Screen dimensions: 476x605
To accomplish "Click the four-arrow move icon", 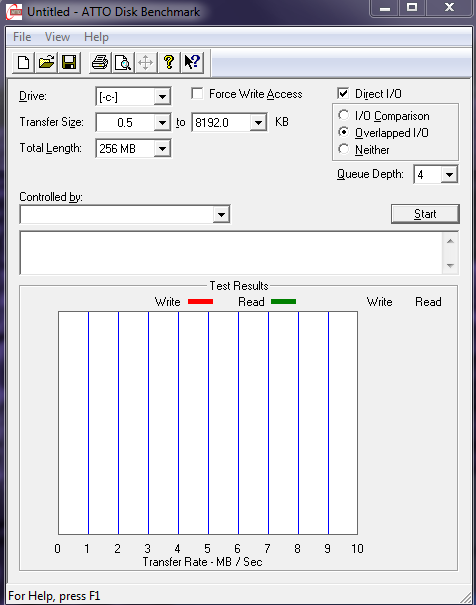I will [145, 62].
